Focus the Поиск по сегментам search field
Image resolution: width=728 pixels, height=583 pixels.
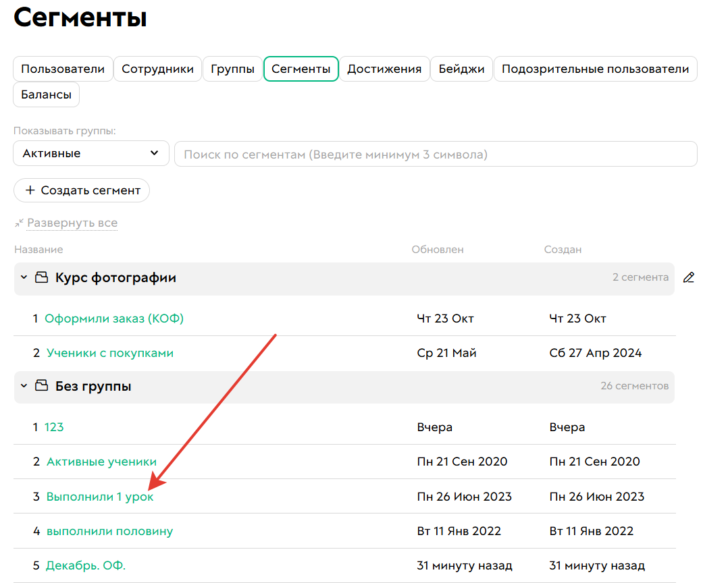click(x=436, y=154)
